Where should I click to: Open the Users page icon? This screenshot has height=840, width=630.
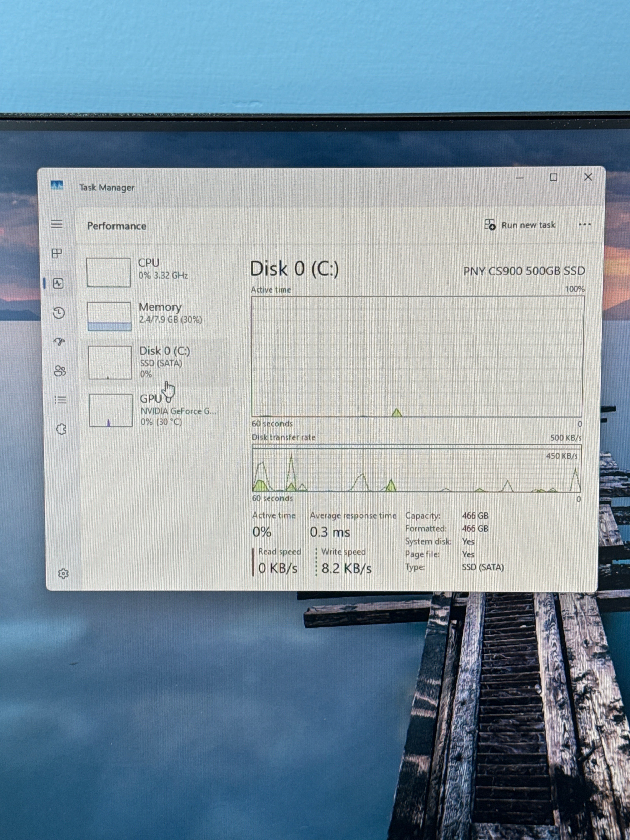click(60, 371)
